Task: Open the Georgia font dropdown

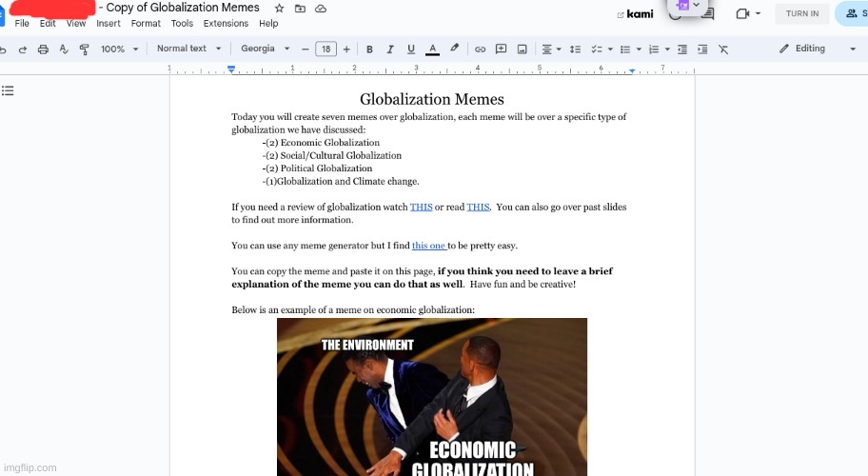Action: tap(266, 49)
